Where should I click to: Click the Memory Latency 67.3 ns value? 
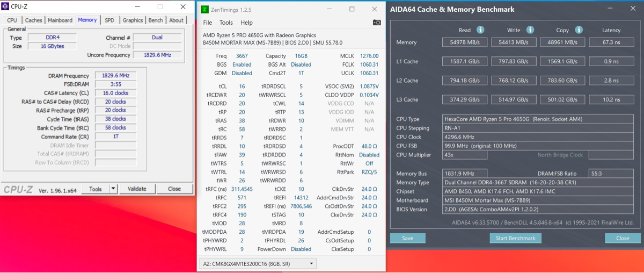[x=611, y=42]
